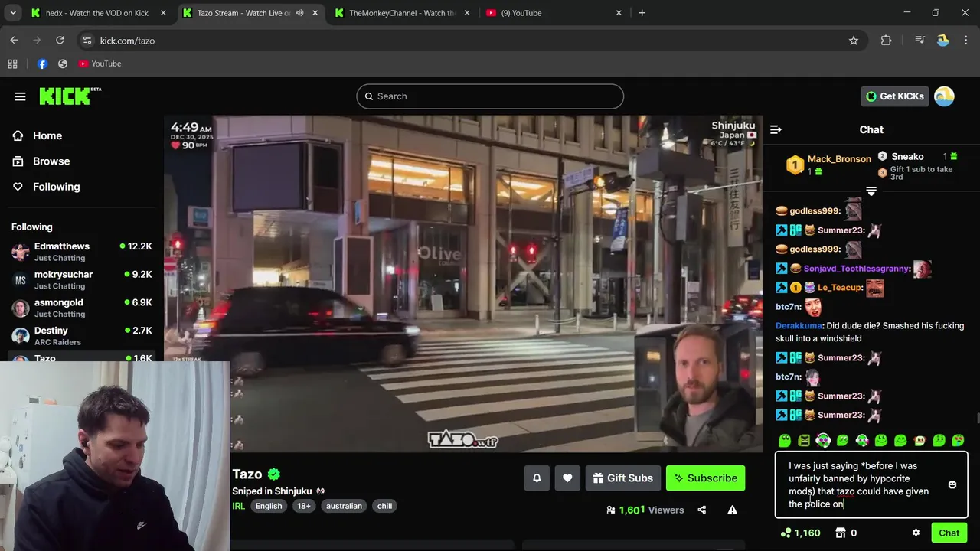
Task: Click Le_Teacup username in chat
Action: point(839,288)
